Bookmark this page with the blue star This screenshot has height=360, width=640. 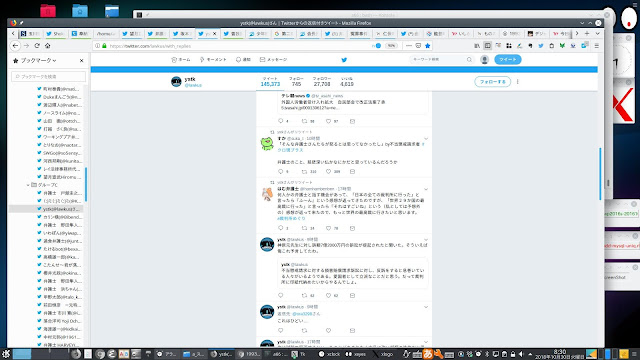click(x=427, y=46)
